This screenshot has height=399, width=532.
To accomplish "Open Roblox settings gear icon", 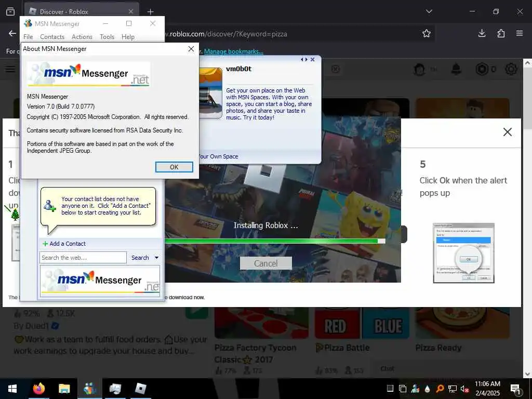I will (x=511, y=69).
